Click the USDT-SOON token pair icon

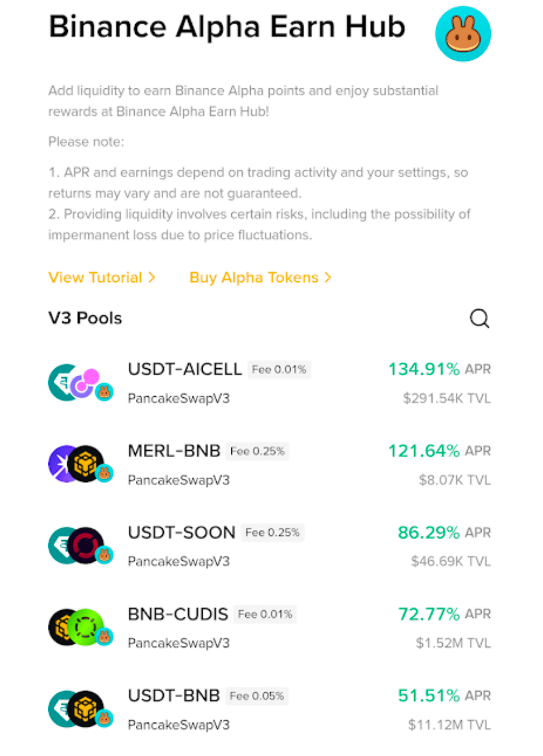[80, 546]
